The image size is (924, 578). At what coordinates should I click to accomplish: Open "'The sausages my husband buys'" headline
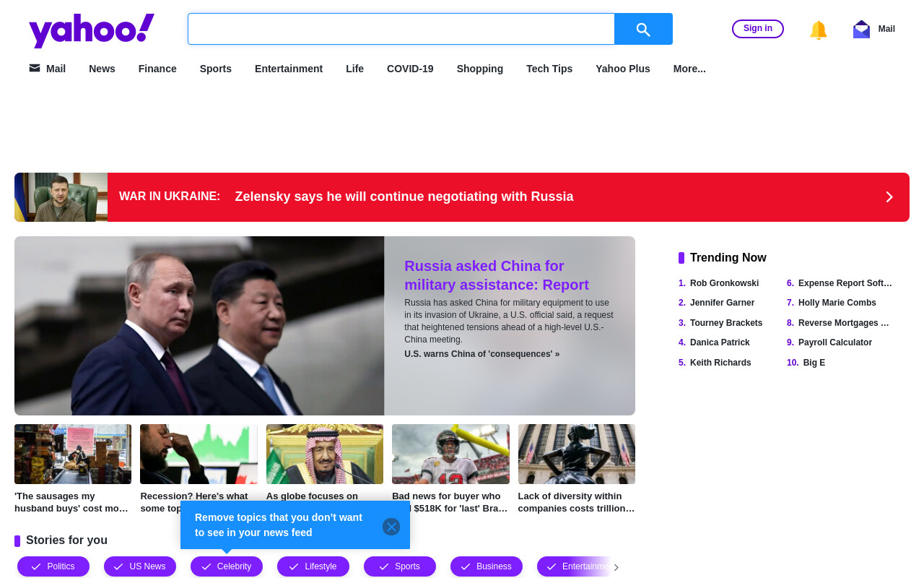(72, 502)
